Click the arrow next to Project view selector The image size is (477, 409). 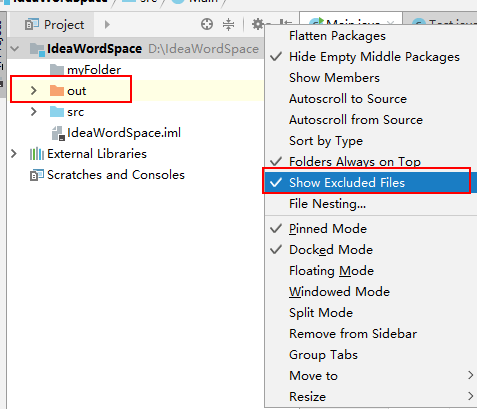[x=107, y=25]
